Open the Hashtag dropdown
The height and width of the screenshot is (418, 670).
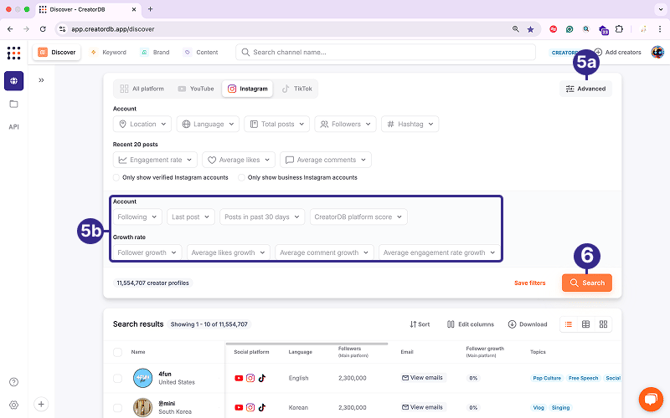tap(410, 124)
